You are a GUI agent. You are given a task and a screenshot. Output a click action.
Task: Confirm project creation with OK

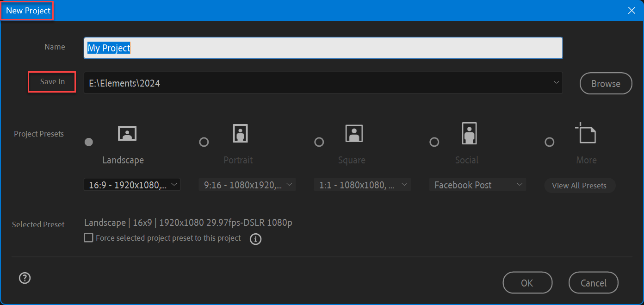527,282
